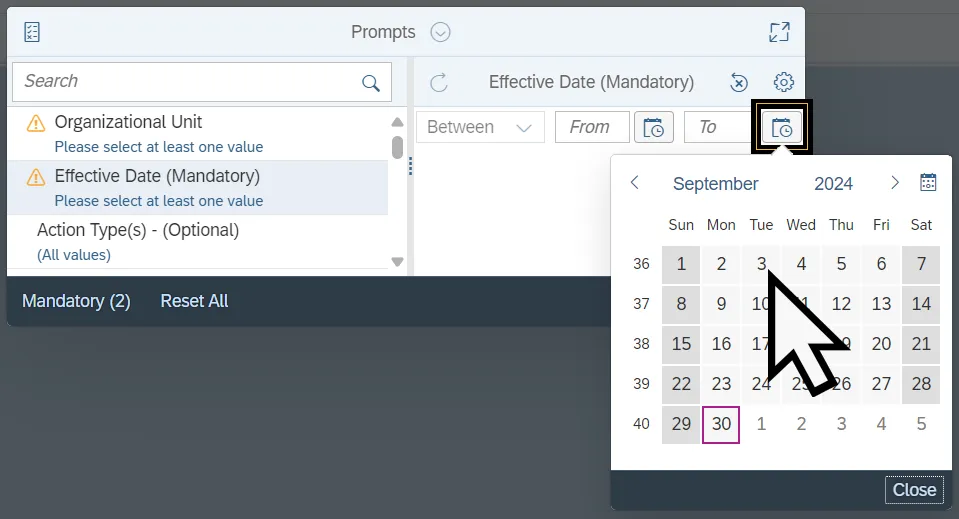Click the prompts checklist icon

tap(32, 32)
